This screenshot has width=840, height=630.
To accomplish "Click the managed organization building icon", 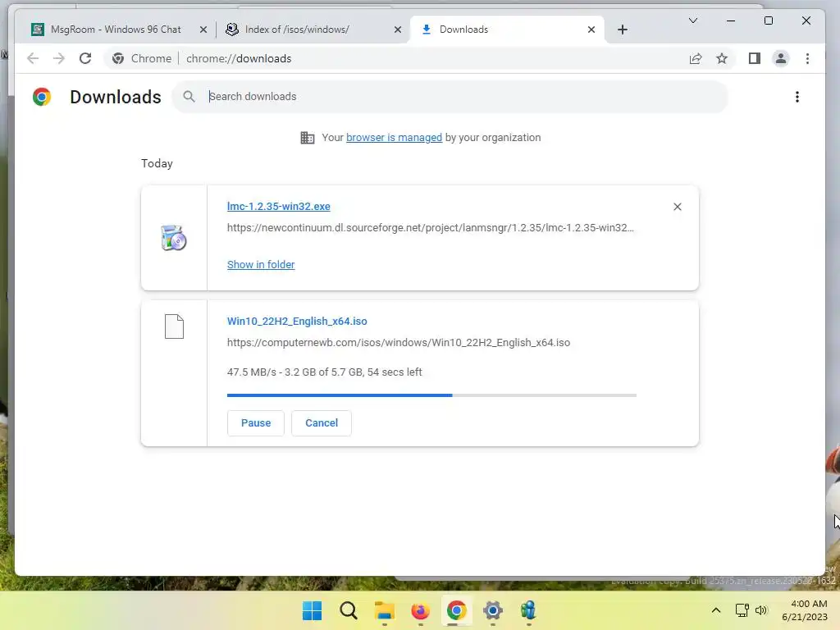I will coord(308,138).
